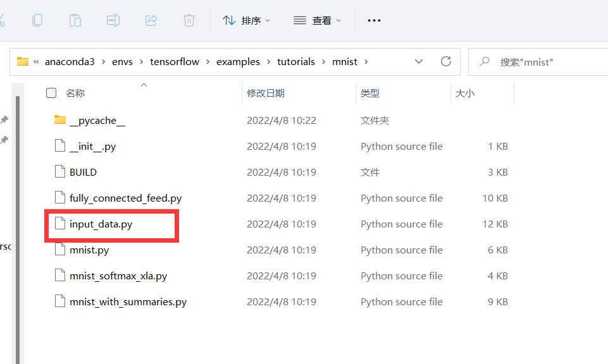Paste from clipboard using toolbar icon
The image size is (608, 364).
[x=75, y=20]
